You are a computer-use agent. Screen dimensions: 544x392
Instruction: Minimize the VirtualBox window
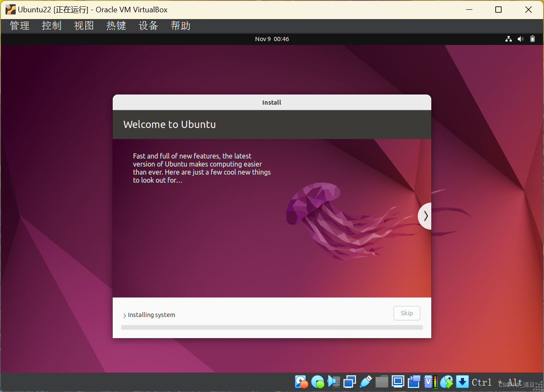469,9
